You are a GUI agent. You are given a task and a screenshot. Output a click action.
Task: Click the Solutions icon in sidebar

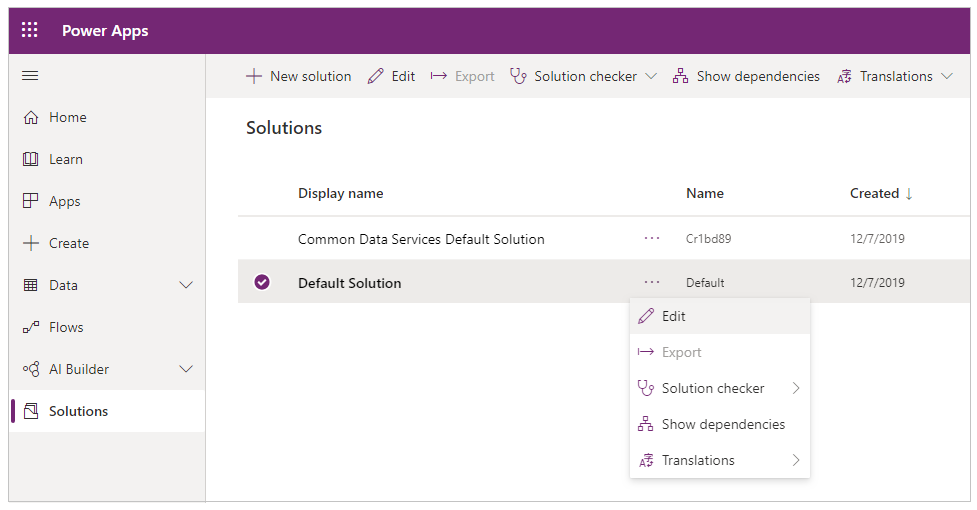[x=31, y=411]
